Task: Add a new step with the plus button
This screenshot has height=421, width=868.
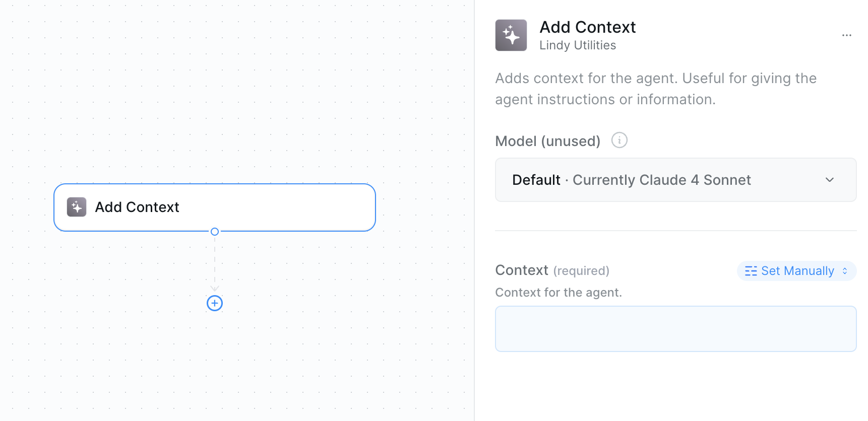Action: click(215, 303)
